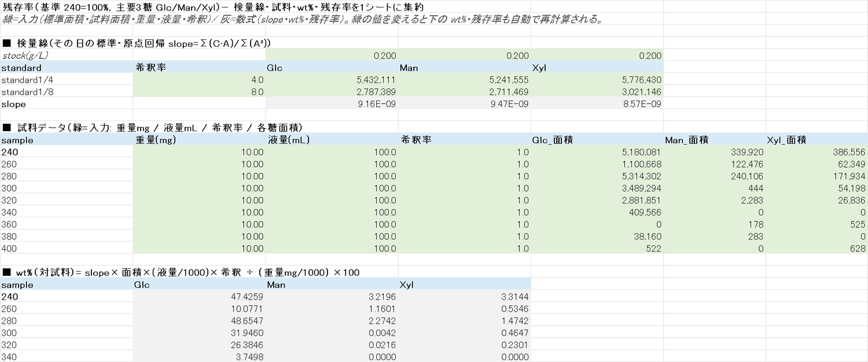This screenshot has height=362, width=868.
Task: Select the Xyl area cell showing 628
Action: (x=816, y=249)
